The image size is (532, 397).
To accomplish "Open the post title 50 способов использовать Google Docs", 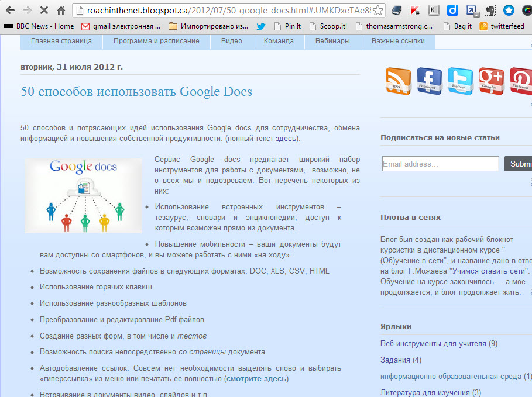I will point(136,92).
